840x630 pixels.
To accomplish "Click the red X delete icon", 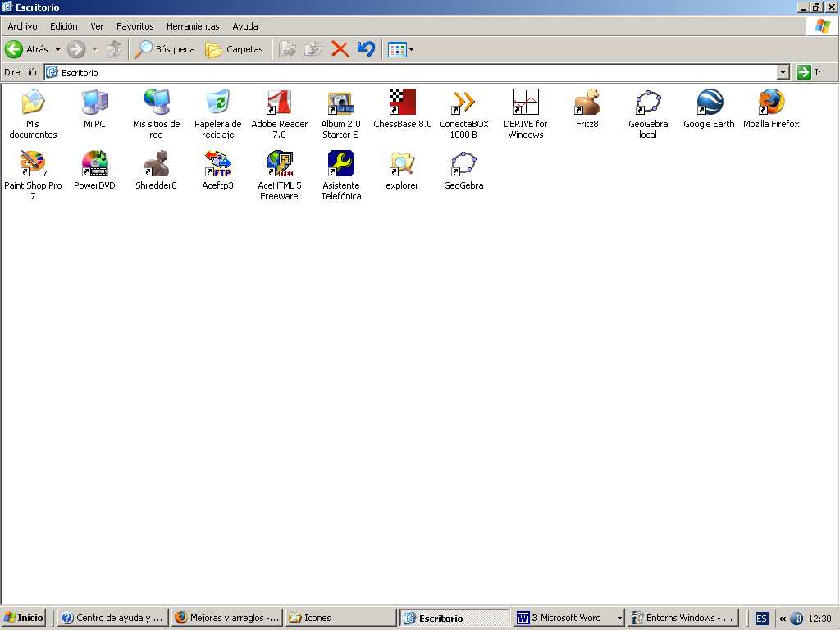I will pyautogui.click(x=340, y=49).
